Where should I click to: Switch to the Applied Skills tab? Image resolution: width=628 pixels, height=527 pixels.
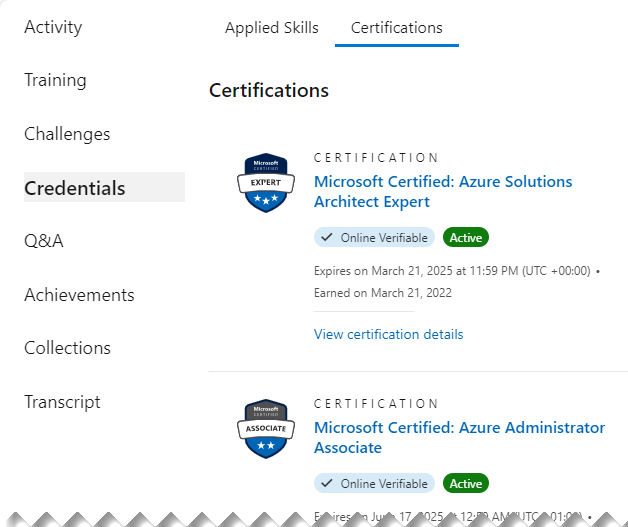[272, 28]
